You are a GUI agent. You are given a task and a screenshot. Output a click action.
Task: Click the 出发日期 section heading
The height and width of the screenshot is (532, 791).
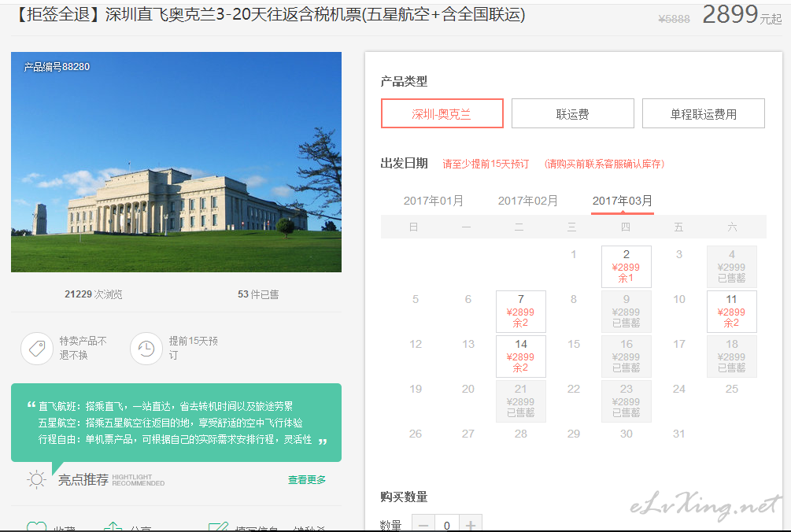pyautogui.click(x=404, y=164)
